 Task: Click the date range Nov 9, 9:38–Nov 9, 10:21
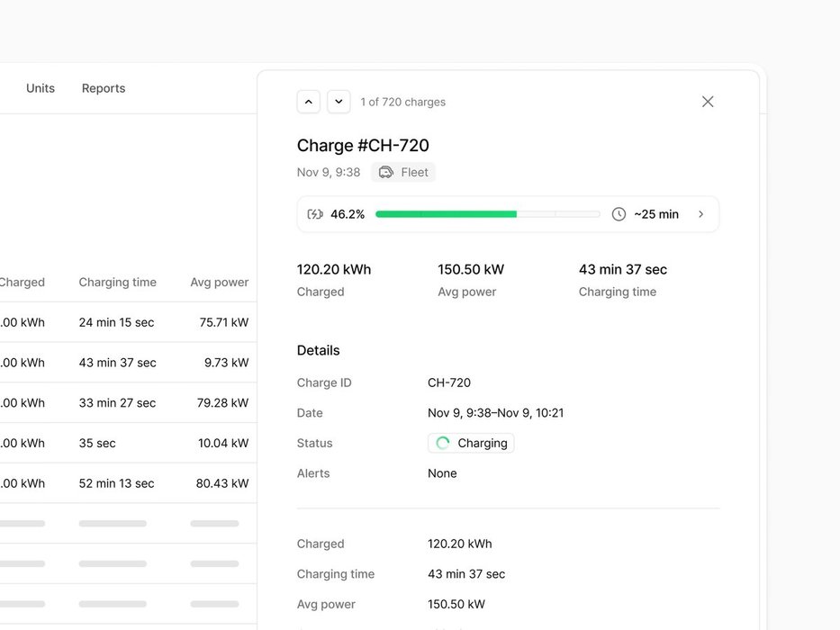coord(495,413)
